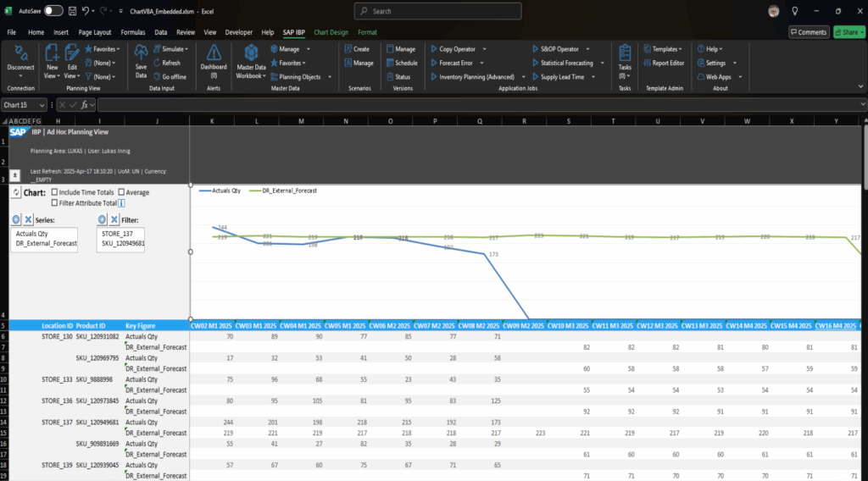This screenshot has width=868, height=481.
Task: Check Filter Attribute Total checkbox
Action: tap(54, 203)
